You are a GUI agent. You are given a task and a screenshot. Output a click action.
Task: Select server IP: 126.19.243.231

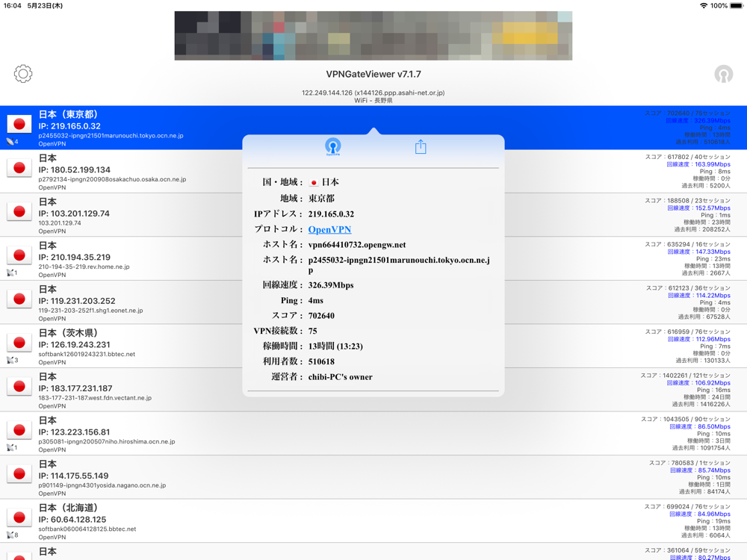click(74, 345)
